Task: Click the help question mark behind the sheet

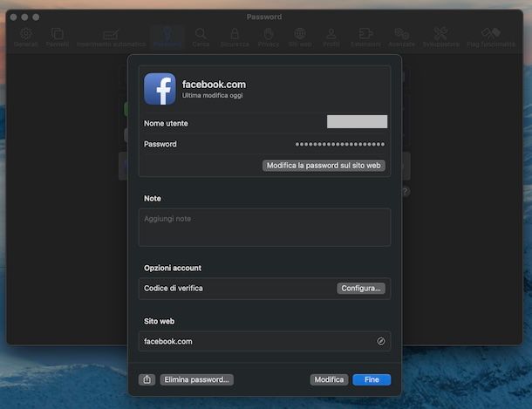Action: (x=406, y=192)
